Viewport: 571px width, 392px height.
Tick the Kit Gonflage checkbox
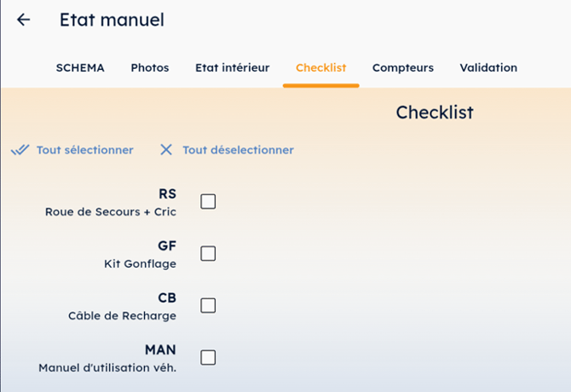[x=208, y=254]
